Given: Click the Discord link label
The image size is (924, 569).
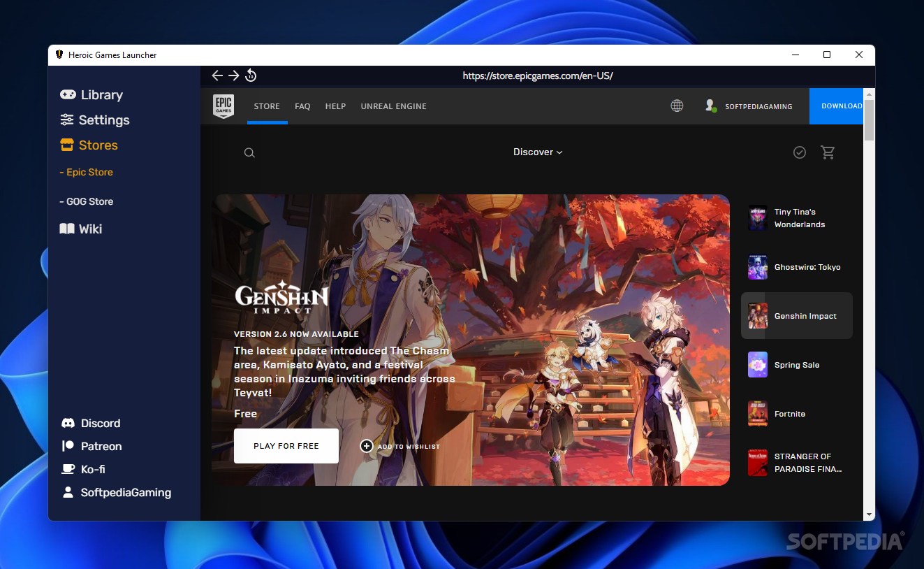Looking at the screenshot, I should click(101, 423).
